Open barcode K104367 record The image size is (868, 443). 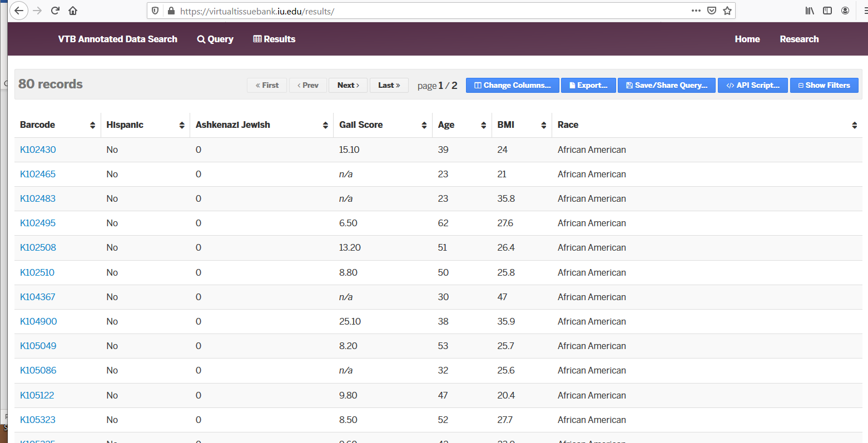[x=38, y=297]
